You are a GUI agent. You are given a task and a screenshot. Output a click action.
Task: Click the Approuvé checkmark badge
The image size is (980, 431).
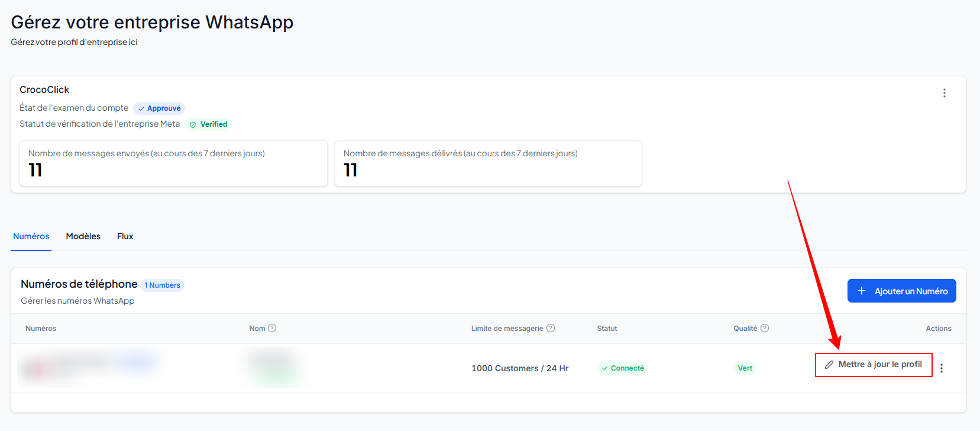159,108
